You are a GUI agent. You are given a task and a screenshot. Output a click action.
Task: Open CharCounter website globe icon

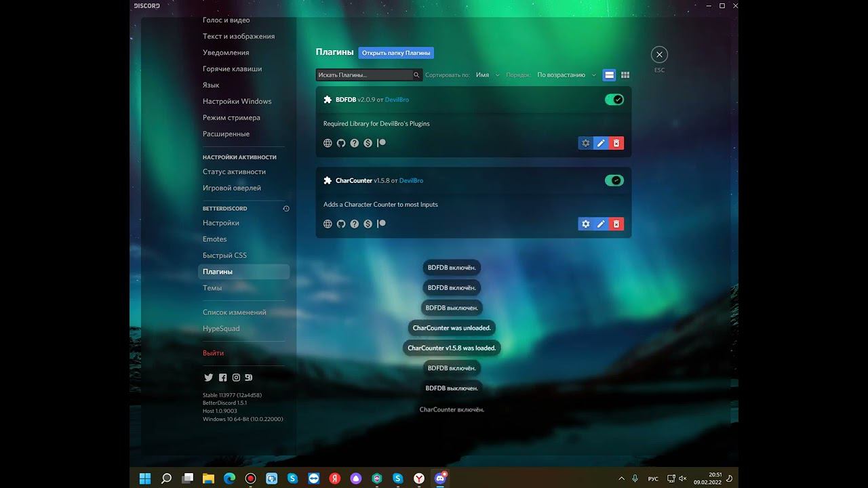tap(328, 224)
